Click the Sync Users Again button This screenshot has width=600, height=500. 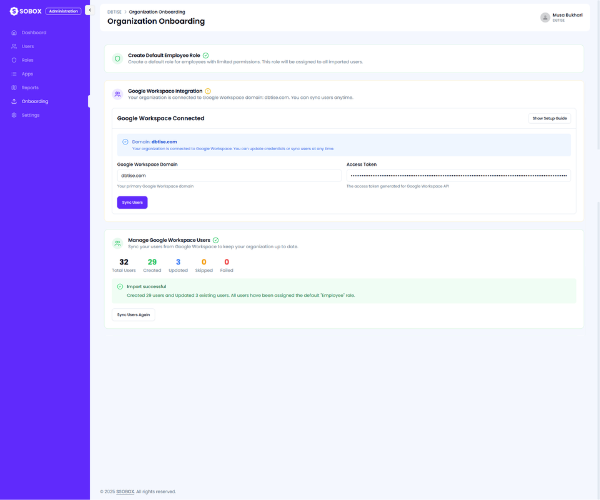134,315
